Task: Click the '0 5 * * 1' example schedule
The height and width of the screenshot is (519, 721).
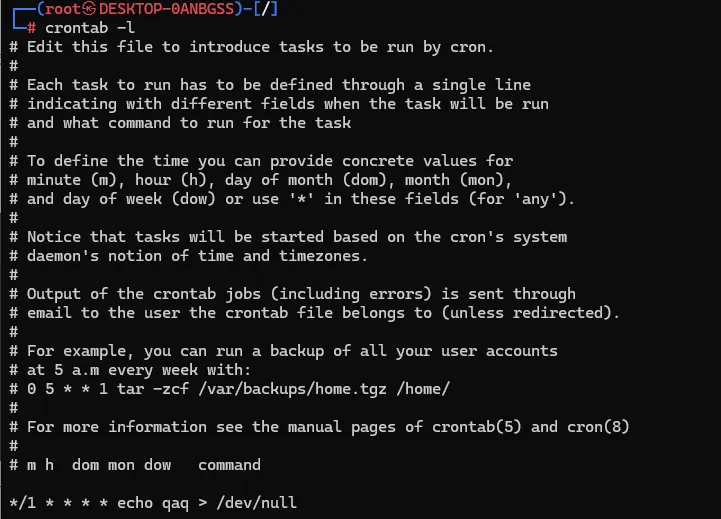Action: point(67,389)
